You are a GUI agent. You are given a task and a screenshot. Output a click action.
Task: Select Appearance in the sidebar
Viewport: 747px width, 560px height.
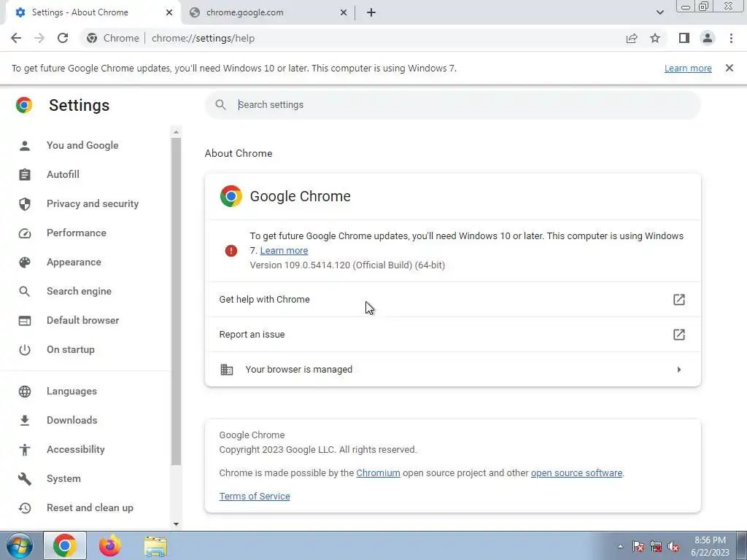click(x=74, y=262)
